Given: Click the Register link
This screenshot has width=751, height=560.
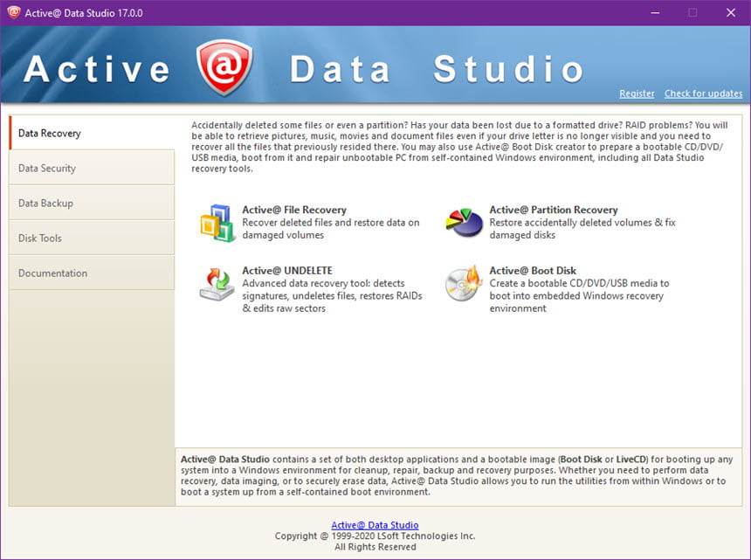Looking at the screenshot, I should click(637, 93).
